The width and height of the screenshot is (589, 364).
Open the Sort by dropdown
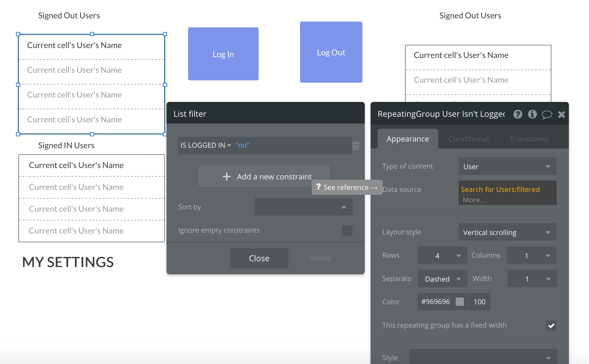303,207
